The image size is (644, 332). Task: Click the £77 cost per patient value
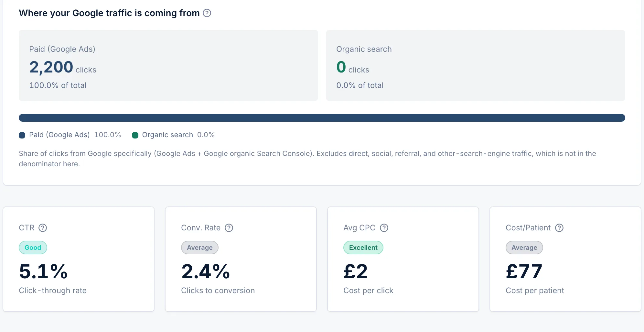coord(524,271)
